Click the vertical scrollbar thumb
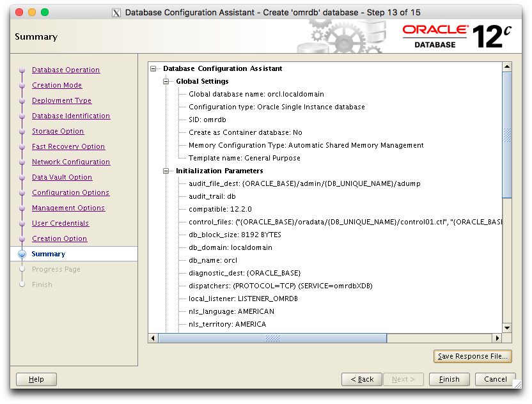 pos(507,135)
